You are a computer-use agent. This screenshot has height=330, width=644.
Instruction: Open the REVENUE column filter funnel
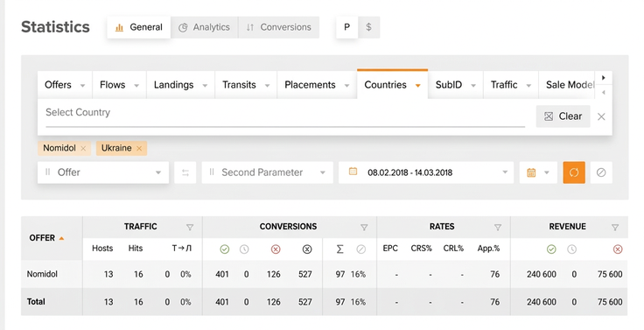(x=615, y=228)
